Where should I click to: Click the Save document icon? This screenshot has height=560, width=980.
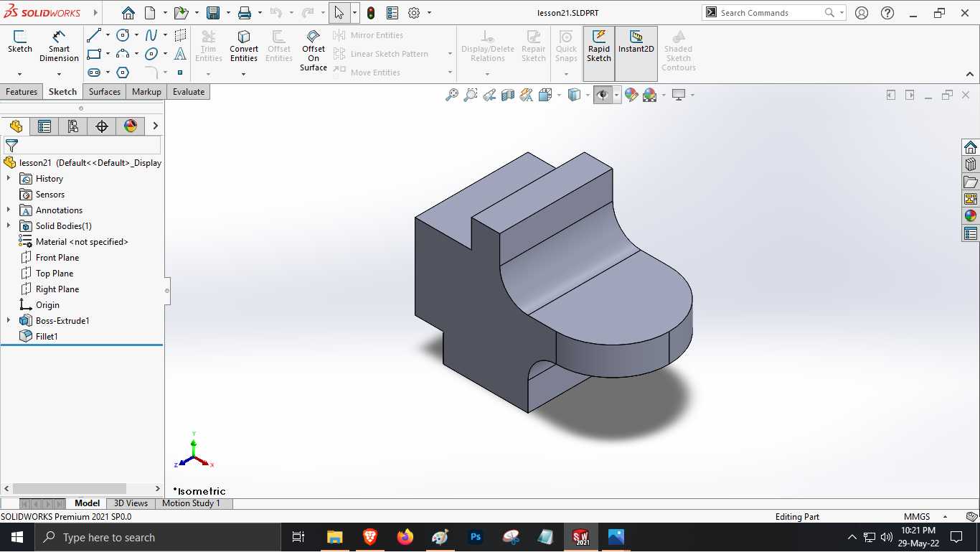tap(213, 13)
